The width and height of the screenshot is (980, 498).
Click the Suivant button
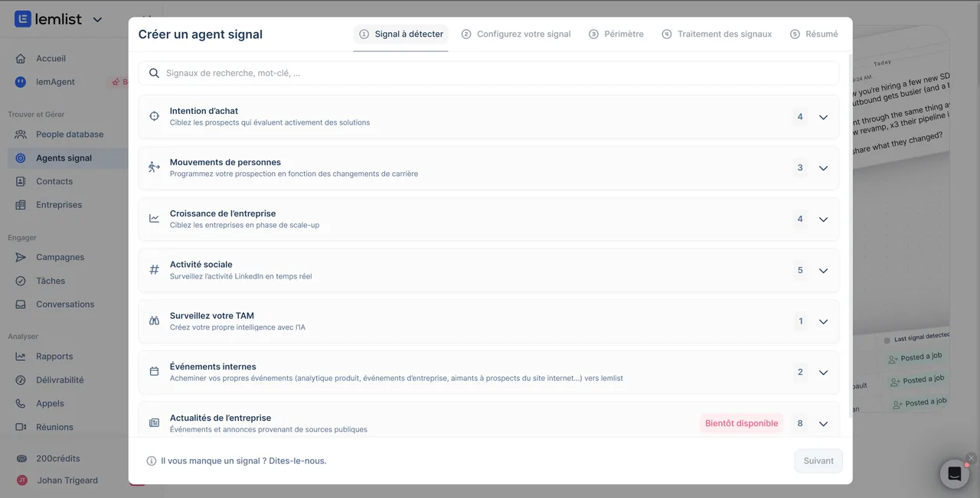(818, 461)
